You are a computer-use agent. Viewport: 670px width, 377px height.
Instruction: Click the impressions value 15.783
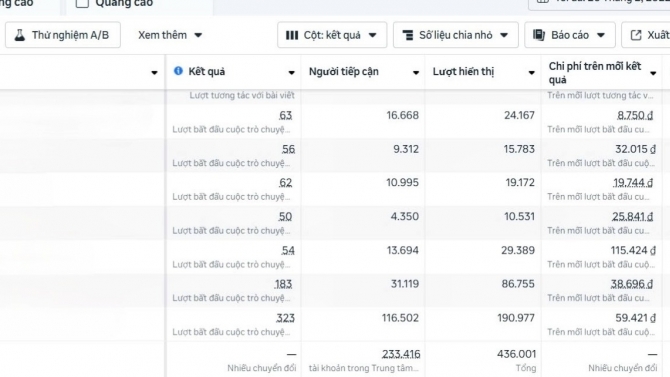pyautogui.click(x=519, y=149)
